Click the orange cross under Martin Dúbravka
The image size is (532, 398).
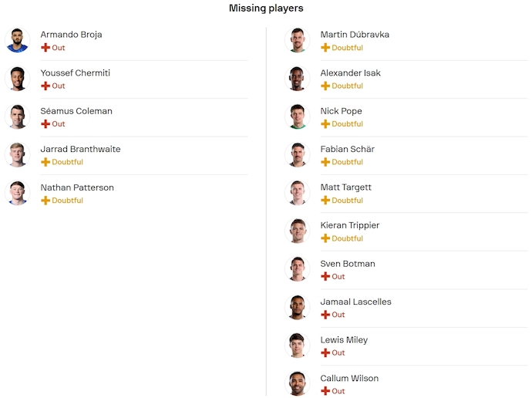[325, 48]
